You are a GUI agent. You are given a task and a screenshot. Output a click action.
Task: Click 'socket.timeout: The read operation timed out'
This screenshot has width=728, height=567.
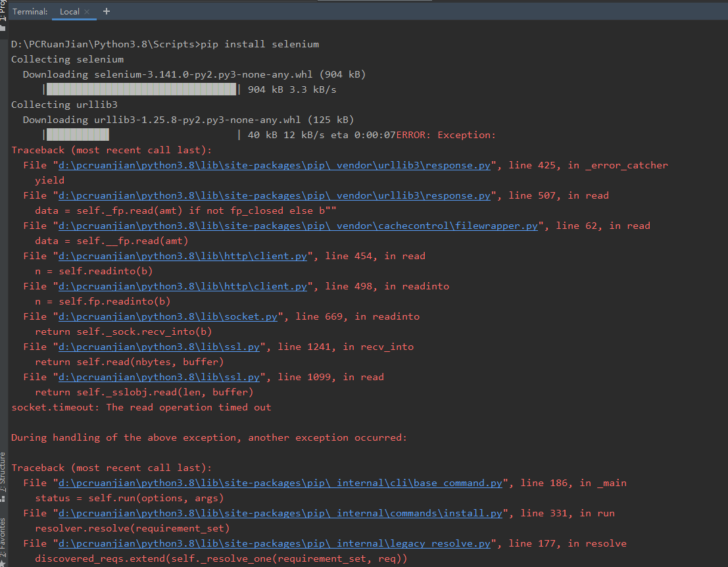click(x=141, y=407)
